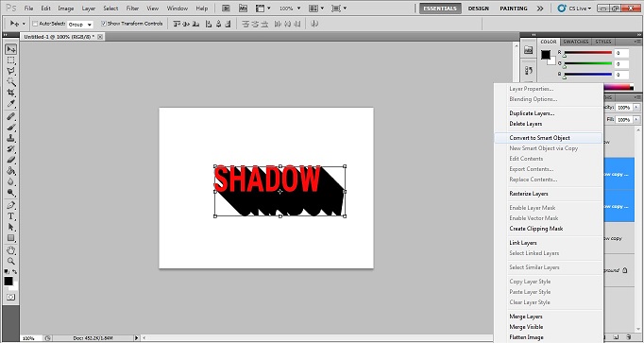The height and width of the screenshot is (343, 644).
Task: Select the Rectangular Marquee tool
Action: click(11, 60)
